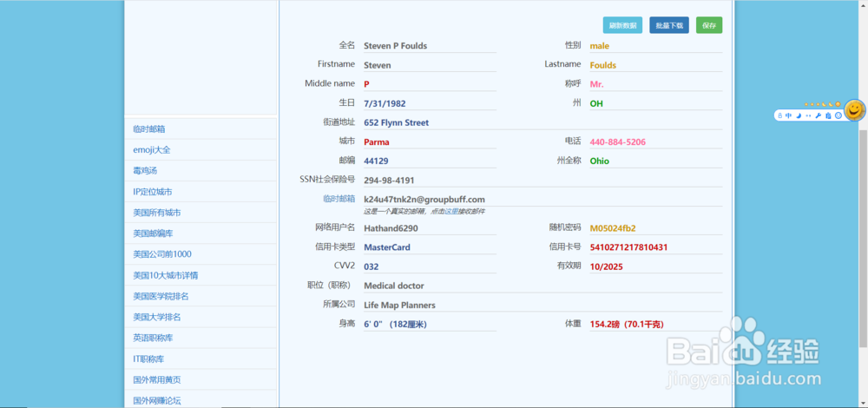Screen dimensions: 868x408
Task: Click the Firstname field showing Steven
Action: pos(430,65)
